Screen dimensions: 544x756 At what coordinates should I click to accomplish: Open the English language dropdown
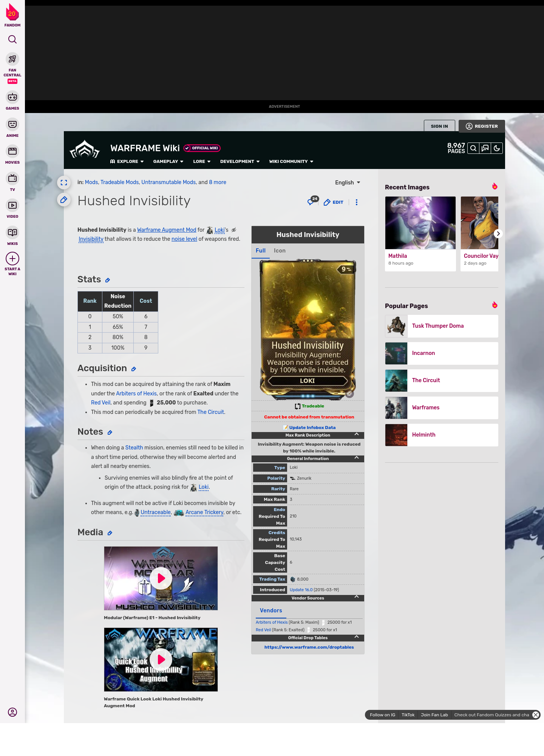(x=348, y=183)
